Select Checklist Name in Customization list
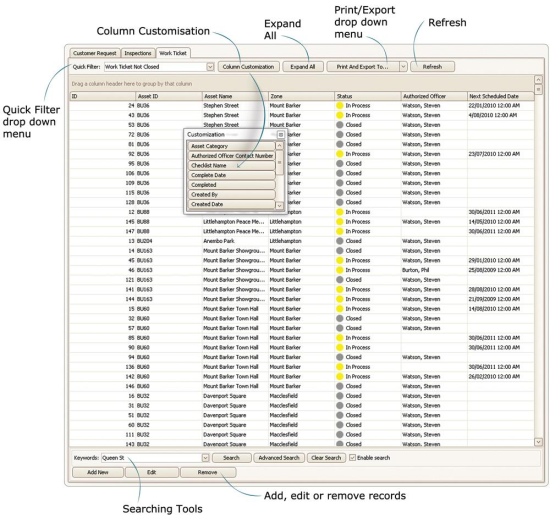This screenshot has height=518, width=550. [232, 166]
